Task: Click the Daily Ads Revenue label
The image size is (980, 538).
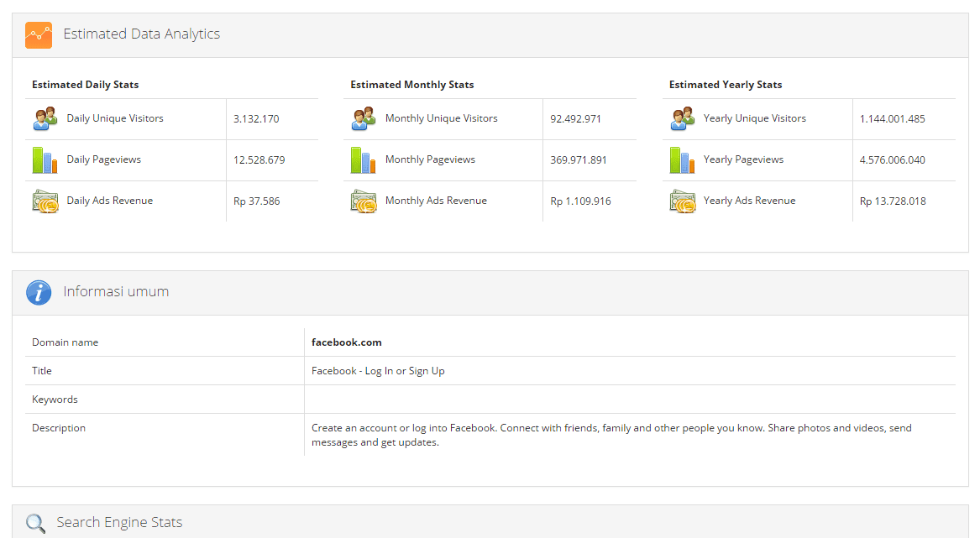Action: pos(109,201)
